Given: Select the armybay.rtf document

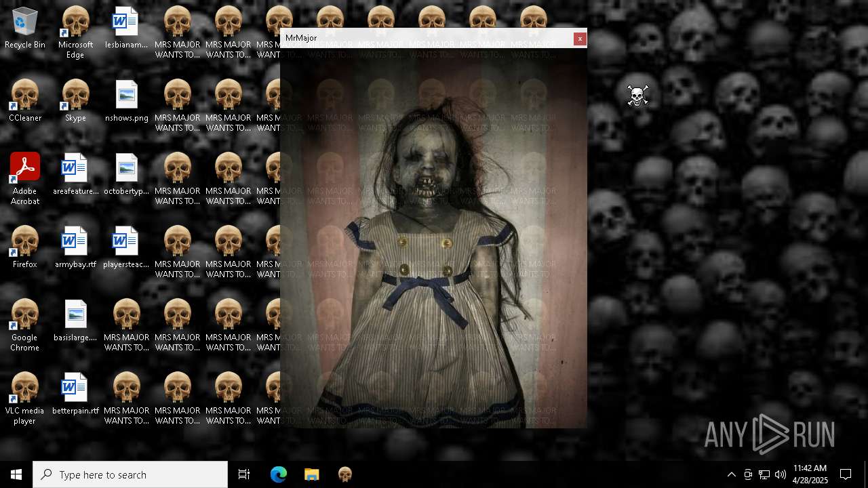Looking at the screenshot, I should pyautogui.click(x=75, y=247).
